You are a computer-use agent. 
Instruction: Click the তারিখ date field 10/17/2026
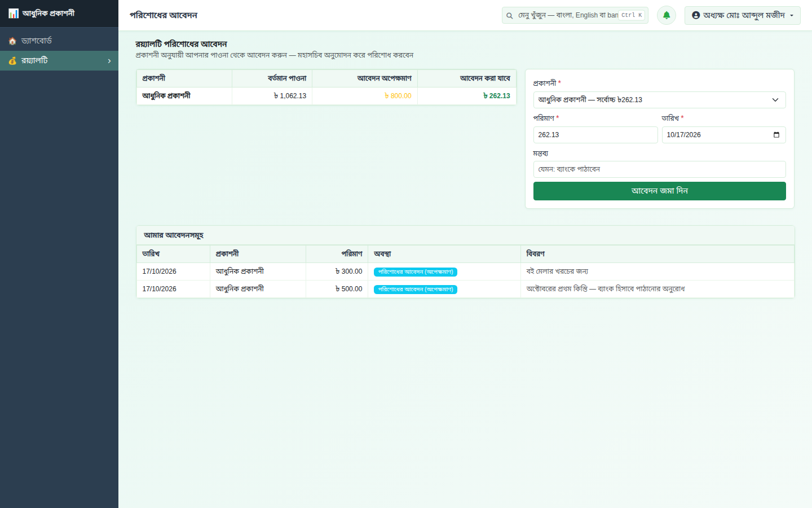coord(723,135)
